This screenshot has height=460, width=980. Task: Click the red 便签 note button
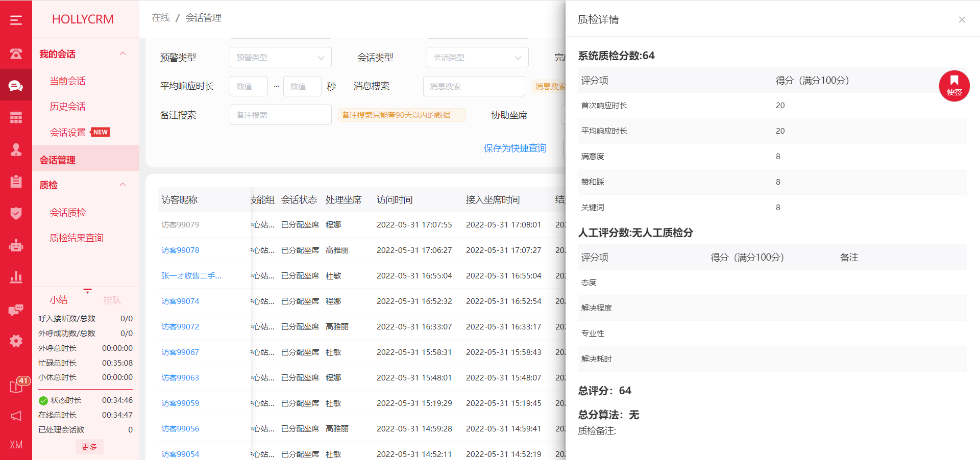coord(954,86)
